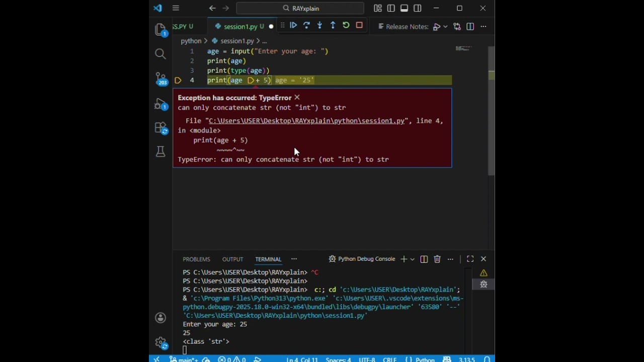644x362 pixels.
Task: Kill the terminal with trash icon
Action: [x=437, y=259]
